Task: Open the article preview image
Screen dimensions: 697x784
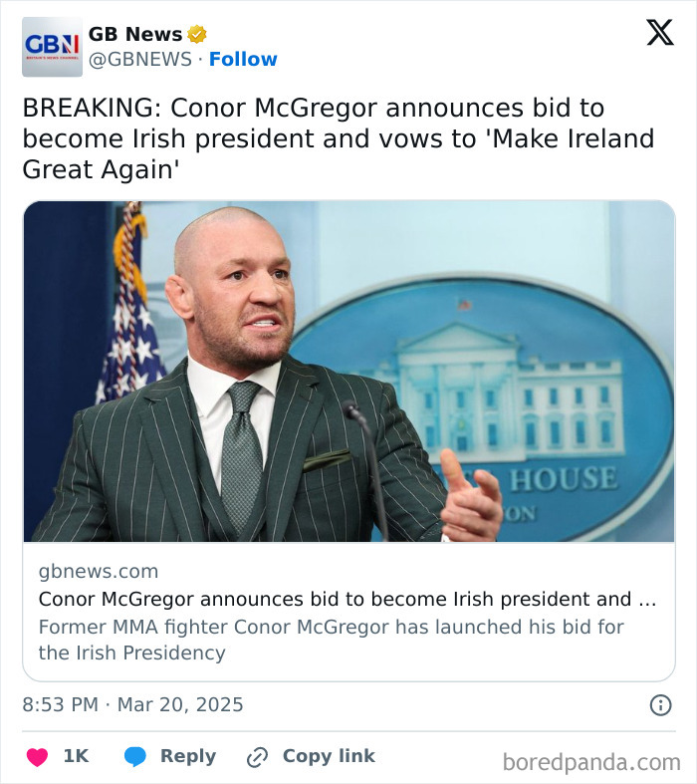Action: pos(348,372)
